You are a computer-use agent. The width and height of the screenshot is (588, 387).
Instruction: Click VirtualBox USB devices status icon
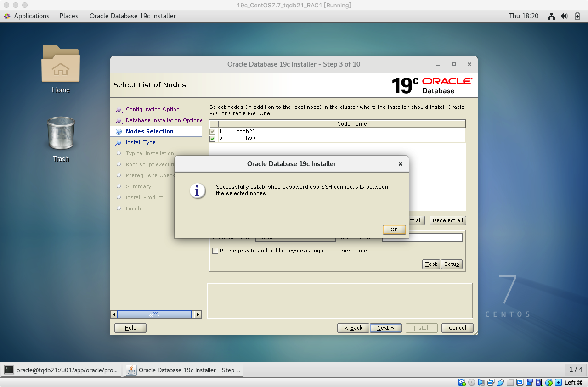tap(500, 382)
